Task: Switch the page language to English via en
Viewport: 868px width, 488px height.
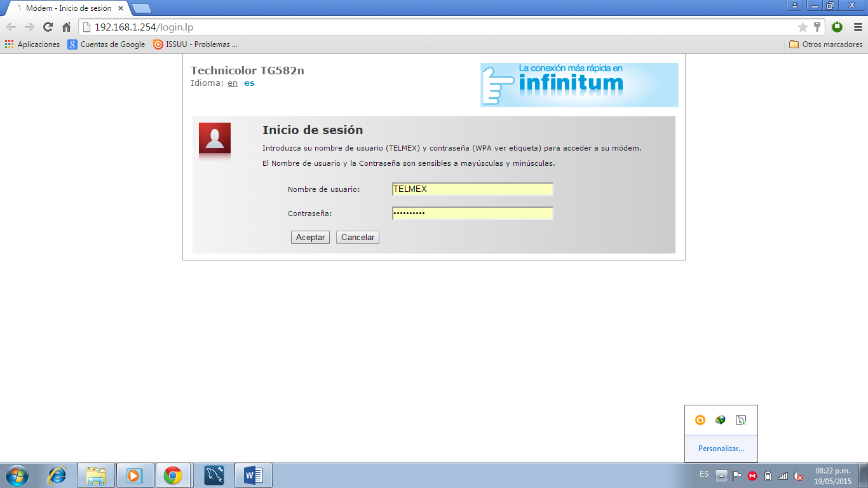Action: pyautogui.click(x=232, y=83)
